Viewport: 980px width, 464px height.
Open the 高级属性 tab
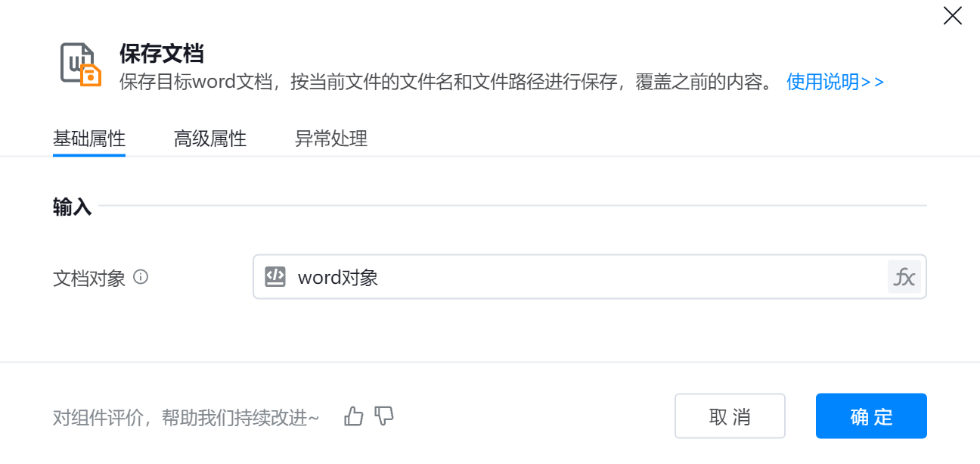pyautogui.click(x=210, y=139)
